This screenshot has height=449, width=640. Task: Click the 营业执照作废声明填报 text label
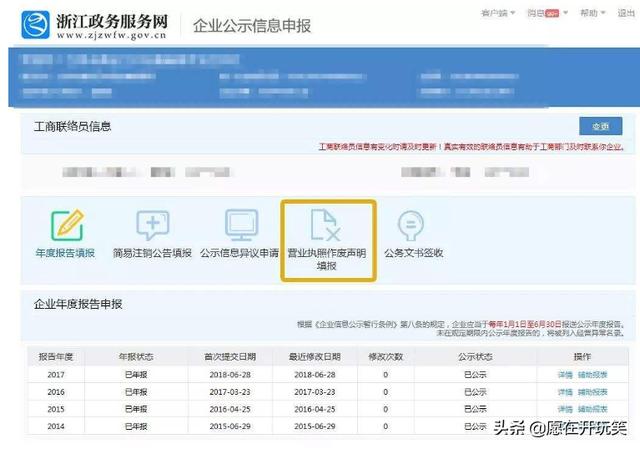pos(328,260)
